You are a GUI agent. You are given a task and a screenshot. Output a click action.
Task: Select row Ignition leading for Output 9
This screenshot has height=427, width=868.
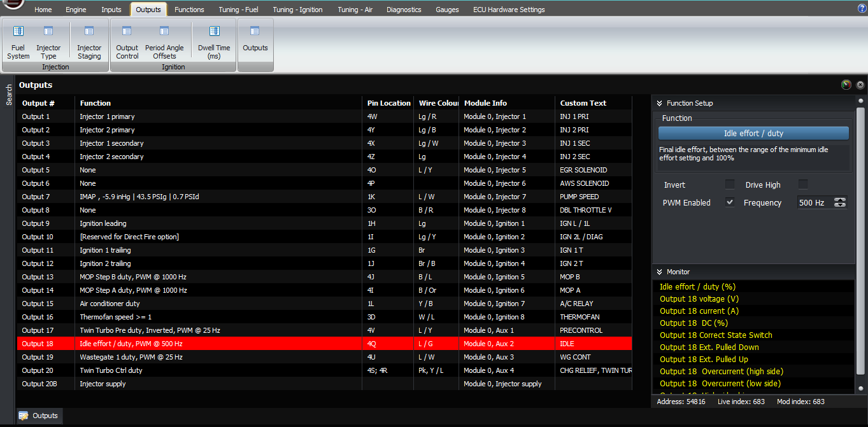(325, 223)
